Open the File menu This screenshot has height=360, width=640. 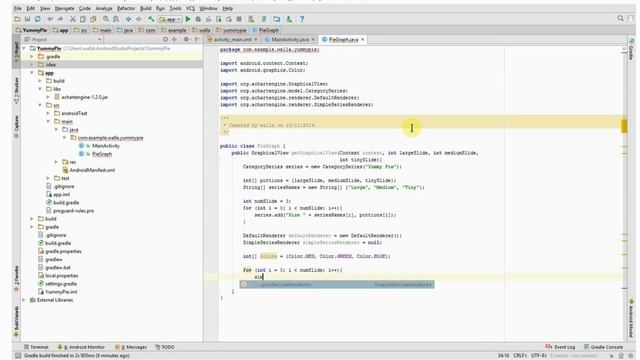tap(18, 8)
